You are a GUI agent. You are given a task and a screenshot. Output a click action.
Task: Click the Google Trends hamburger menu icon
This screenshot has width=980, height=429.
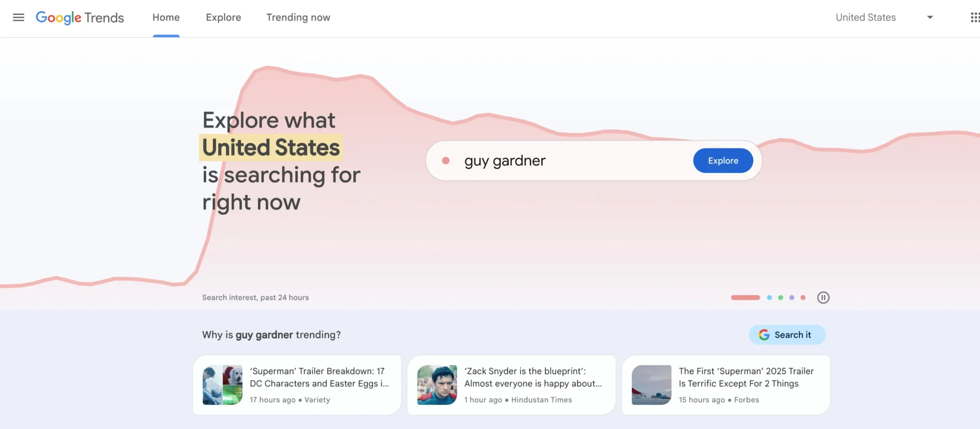[18, 17]
